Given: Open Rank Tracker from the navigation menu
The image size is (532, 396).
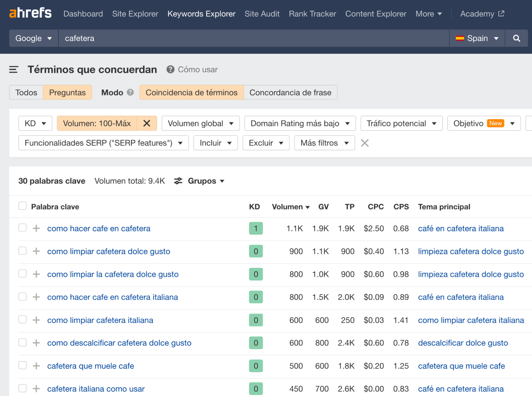Looking at the screenshot, I should tap(312, 14).
